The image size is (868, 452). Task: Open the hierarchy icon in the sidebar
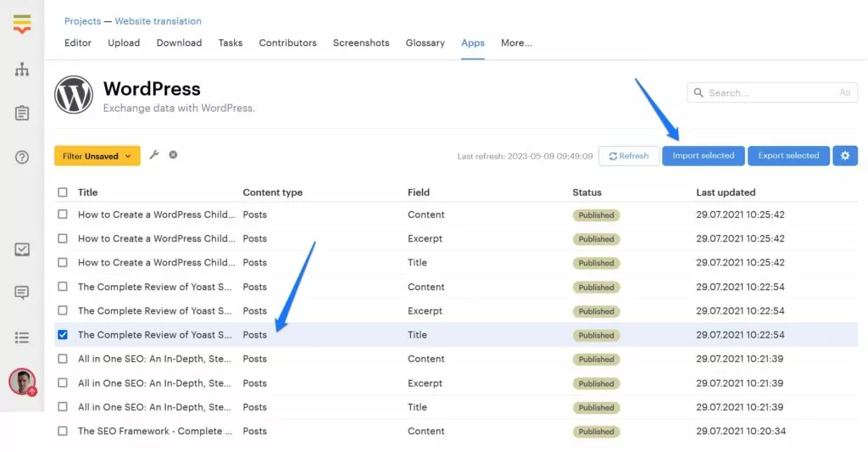pos(22,70)
